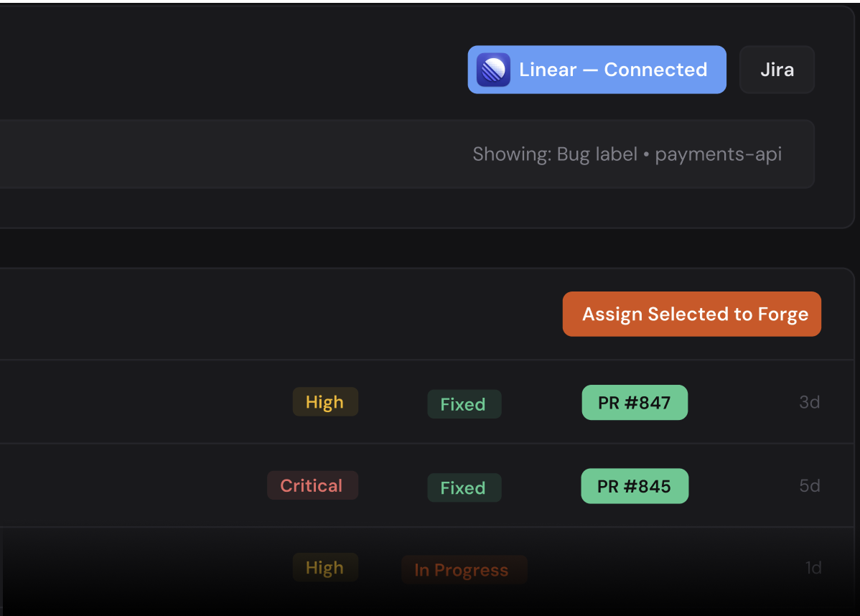Click the High badge on the bottom row
Screen dimensions: 860x616
(x=325, y=567)
